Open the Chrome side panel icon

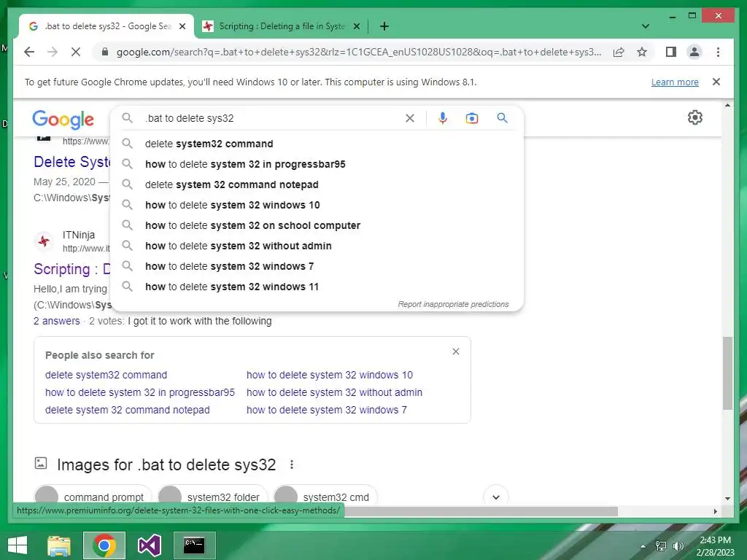(671, 52)
